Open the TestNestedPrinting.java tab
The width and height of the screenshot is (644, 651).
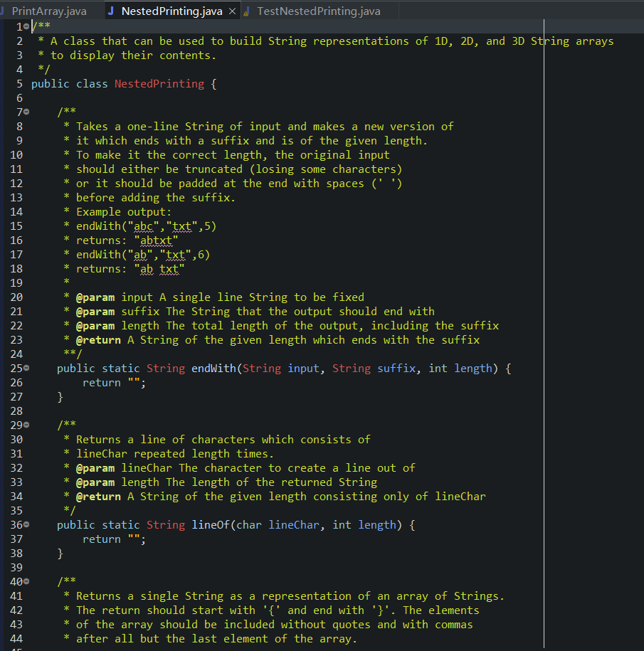click(x=320, y=11)
